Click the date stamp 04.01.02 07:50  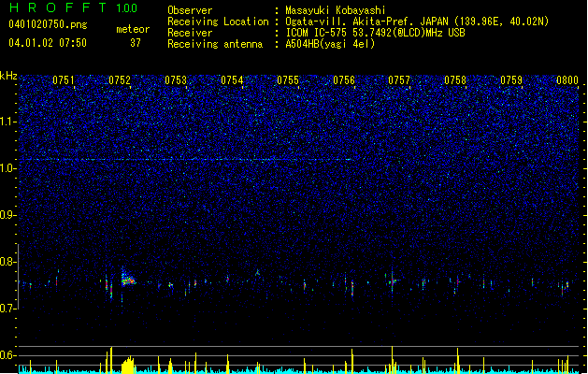[x=48, y=43]
